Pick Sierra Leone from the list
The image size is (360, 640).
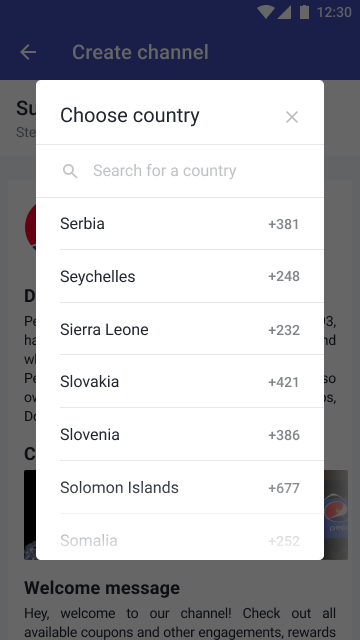click(180, 329)
